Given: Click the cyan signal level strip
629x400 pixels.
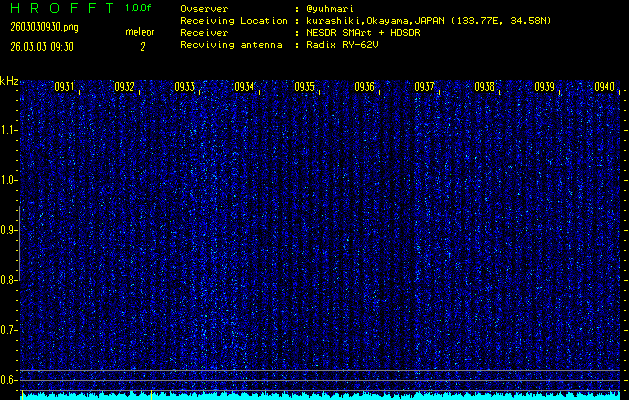Looking at the screenshot, I should 320,395.
